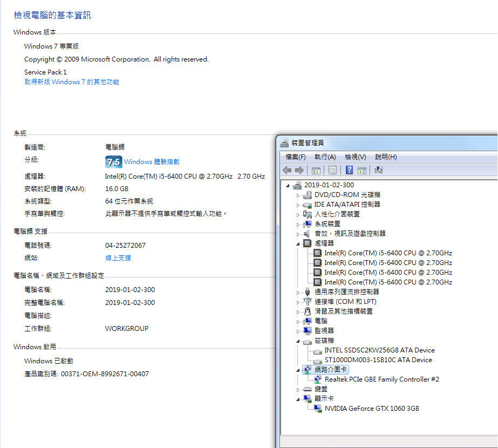This screenshot has width=498, height=448.
Task: Collapse the 2019-01-02-300 root node
Action: pos(288,186)
